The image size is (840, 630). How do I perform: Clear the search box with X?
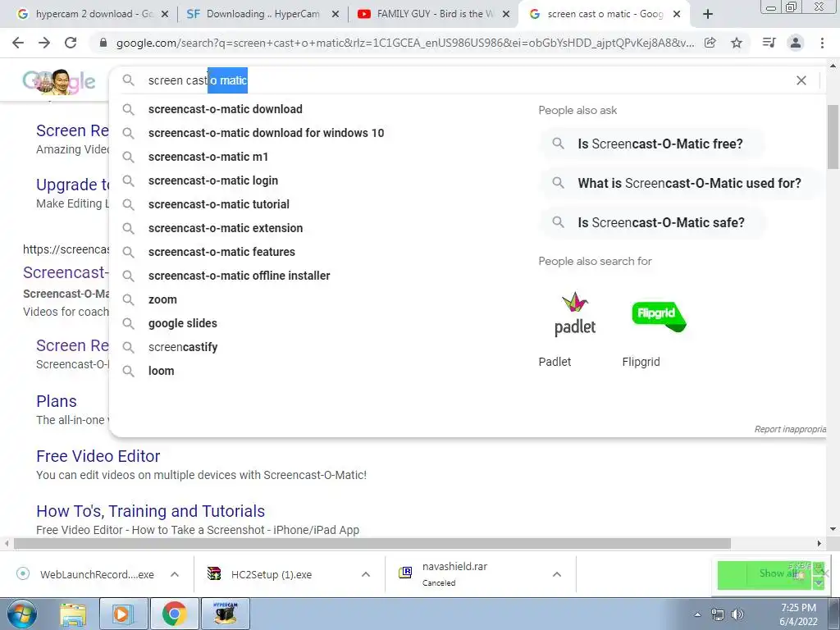tap(801, 80)
